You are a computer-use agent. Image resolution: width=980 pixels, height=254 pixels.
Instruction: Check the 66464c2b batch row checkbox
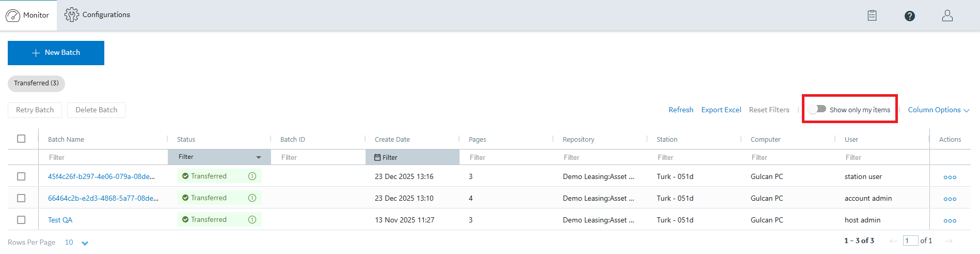tap(21, 198)
